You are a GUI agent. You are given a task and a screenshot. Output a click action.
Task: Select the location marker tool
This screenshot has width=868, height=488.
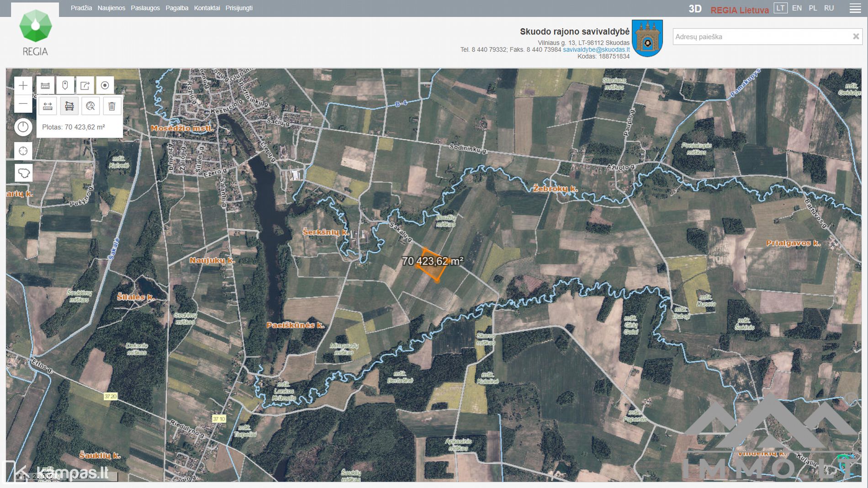click(x=65, y=85)
